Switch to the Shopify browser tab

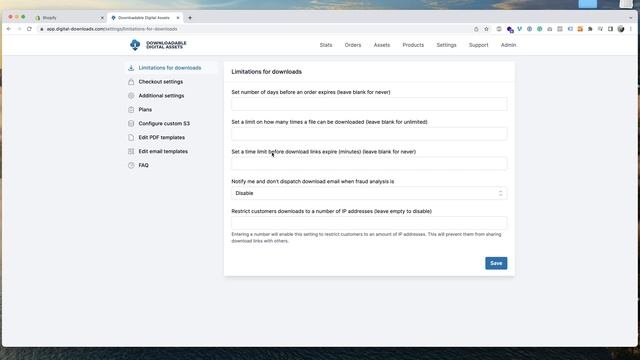(68, 18)
